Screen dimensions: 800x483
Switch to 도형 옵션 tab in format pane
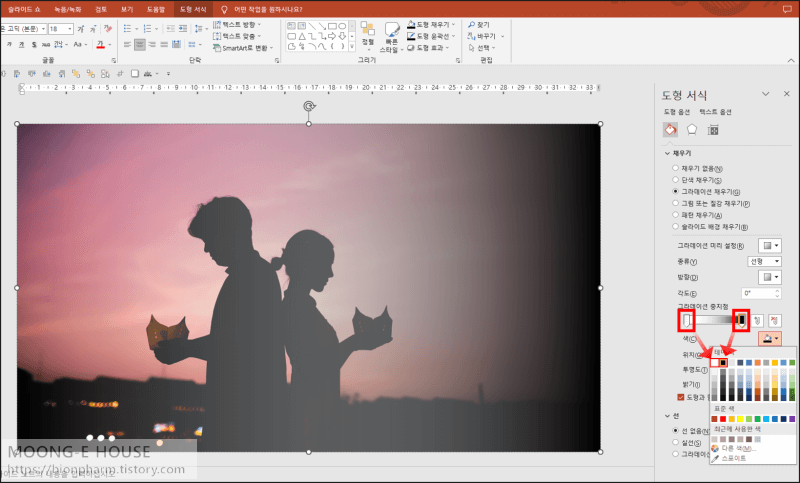tap(677, 112)
